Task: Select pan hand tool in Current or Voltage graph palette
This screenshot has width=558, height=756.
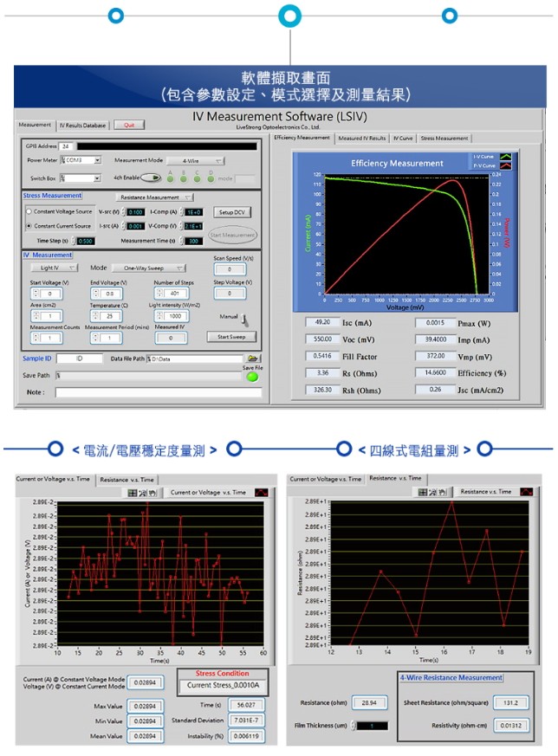Action: pos(152,493)
